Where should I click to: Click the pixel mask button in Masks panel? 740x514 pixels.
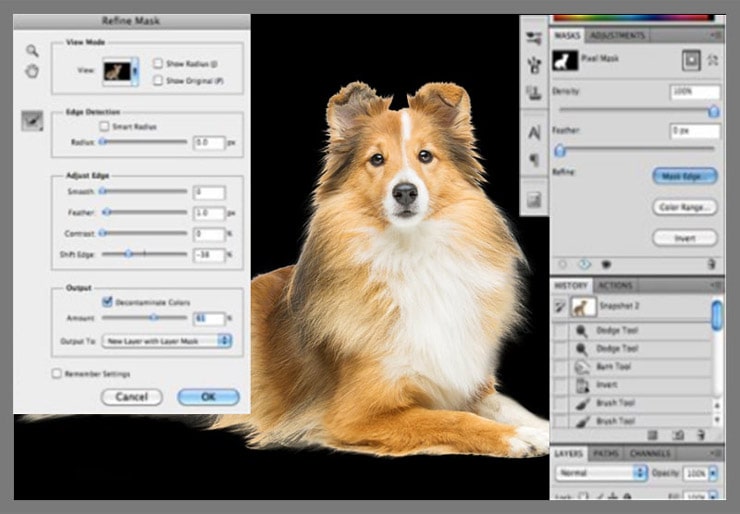690,61
